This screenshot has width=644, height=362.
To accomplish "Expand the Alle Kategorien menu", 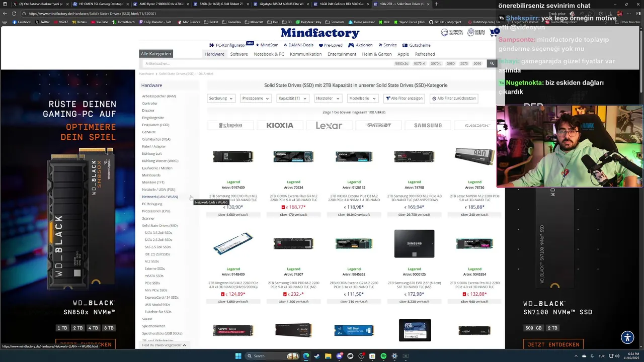I will click(x=156, y=54).
